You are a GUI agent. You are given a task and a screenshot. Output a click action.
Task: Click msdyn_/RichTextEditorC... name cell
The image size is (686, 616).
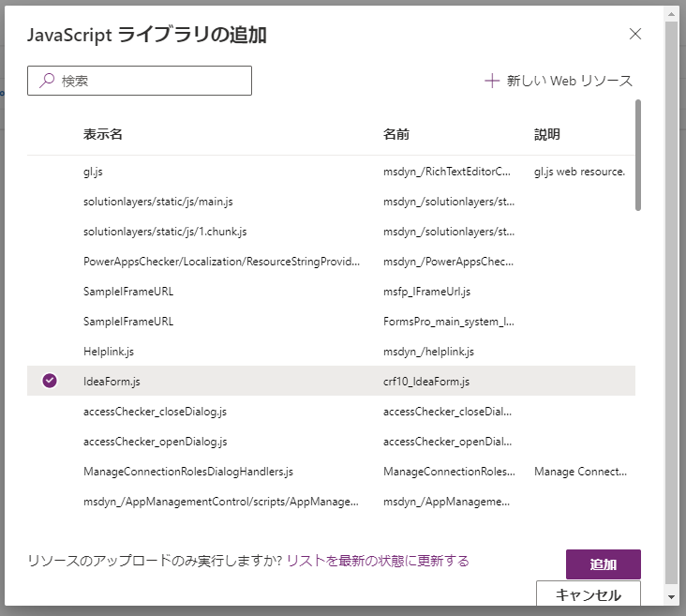coord(447,172)
